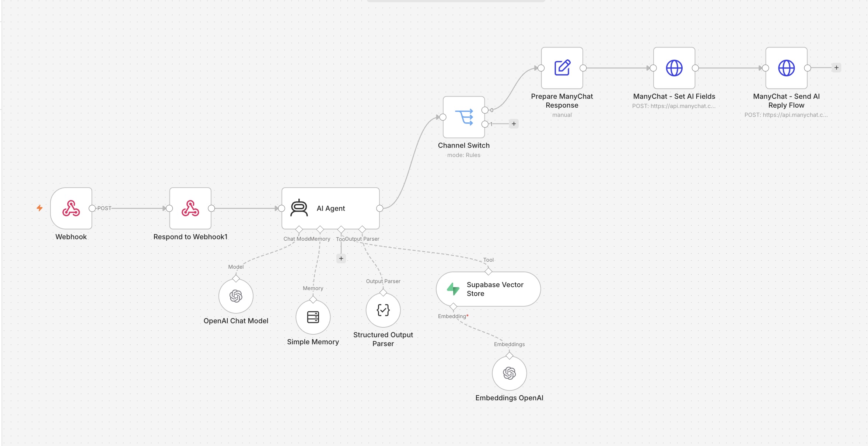Viewport: 868px width, 446px height.
Task: Click the Supabase Embedding diamond connector
Action: (x=454, y=307)
